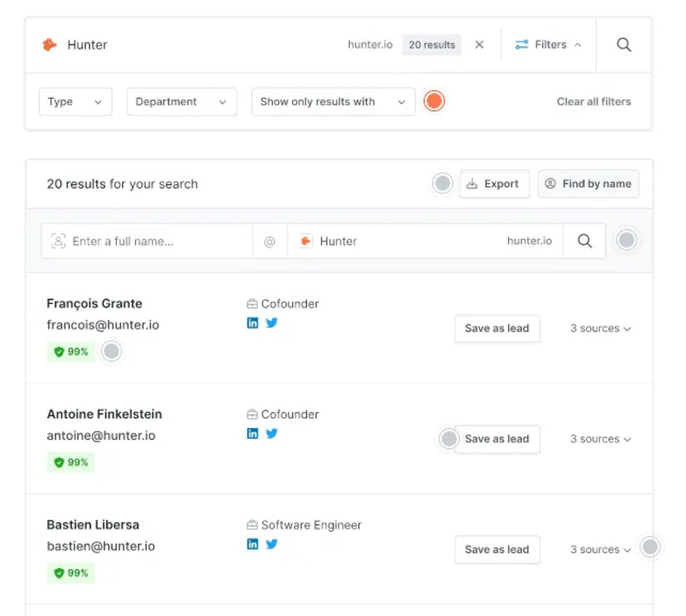686x616 pixels.
Task: Open the Department dropdown
Action: tap(182, 102)
